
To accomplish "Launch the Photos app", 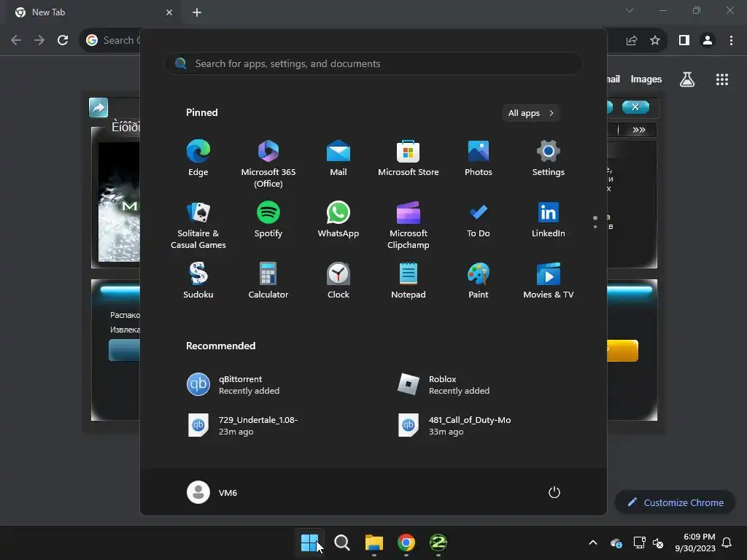I will (479, 158).
